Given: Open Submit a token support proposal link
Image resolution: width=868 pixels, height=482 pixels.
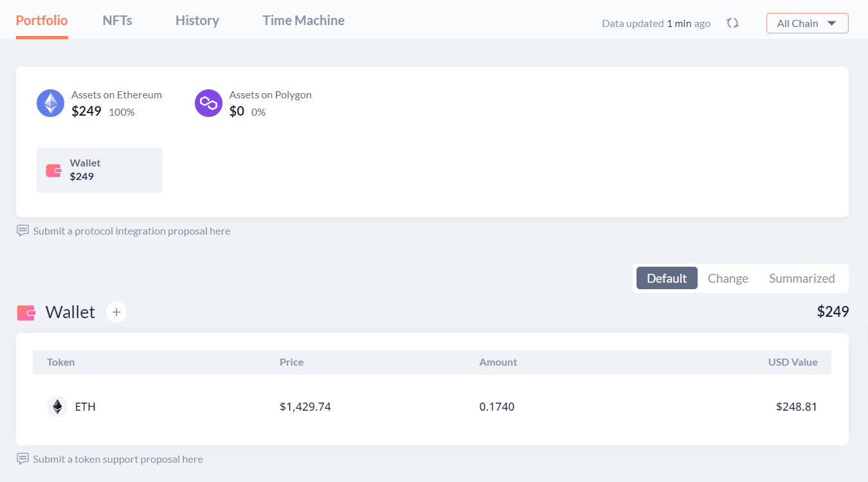Looking at the screenshot, I should click(x=118, y=459).
